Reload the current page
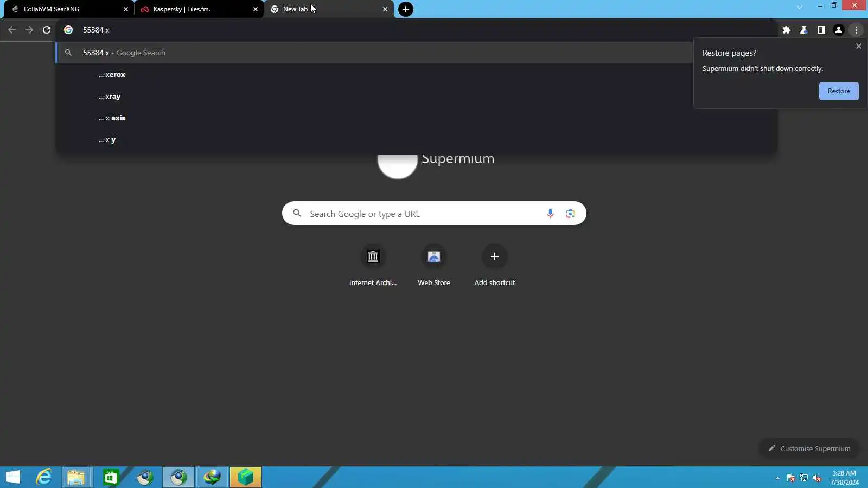Image resolution: width=868 pixels, height=488 pixels. (x=47, y=30)
